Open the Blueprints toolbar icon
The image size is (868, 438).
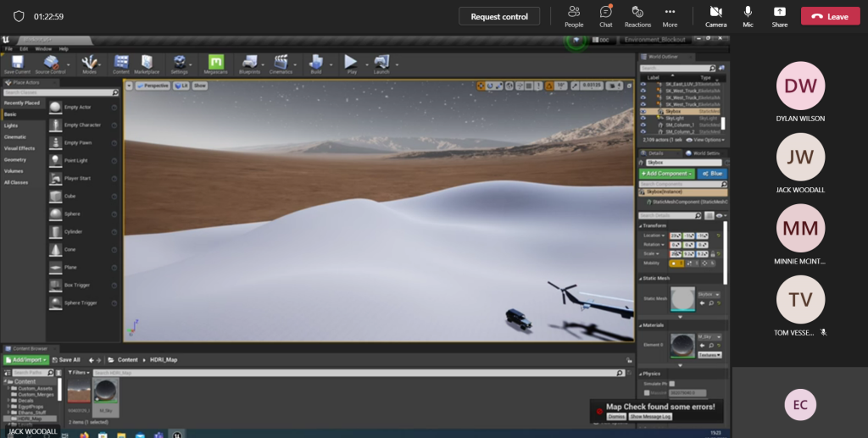pos(249,64)
